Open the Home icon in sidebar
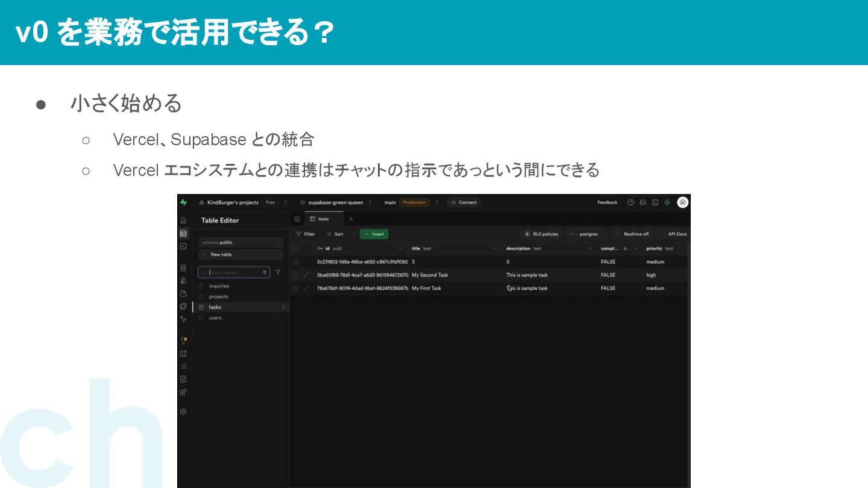The image size is (868, 488). (183, 221)
